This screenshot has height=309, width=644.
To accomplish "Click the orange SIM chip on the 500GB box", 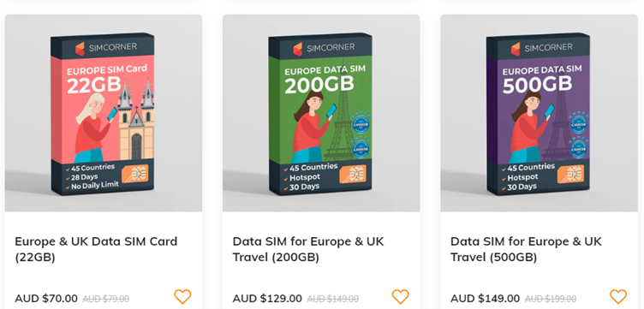I will [x=570, y=173].
